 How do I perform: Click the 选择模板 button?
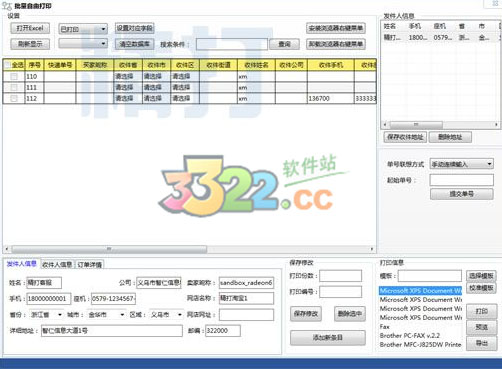(x=481, y=276)
